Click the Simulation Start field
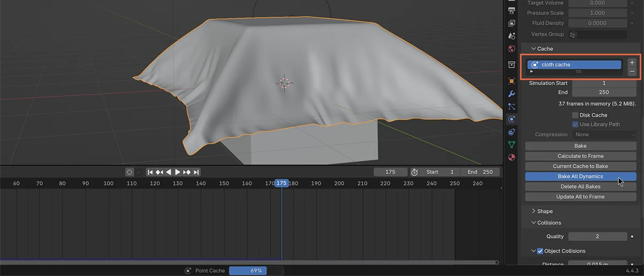The width and height of the screenshot is (644, 276). [x=604, y=83]
